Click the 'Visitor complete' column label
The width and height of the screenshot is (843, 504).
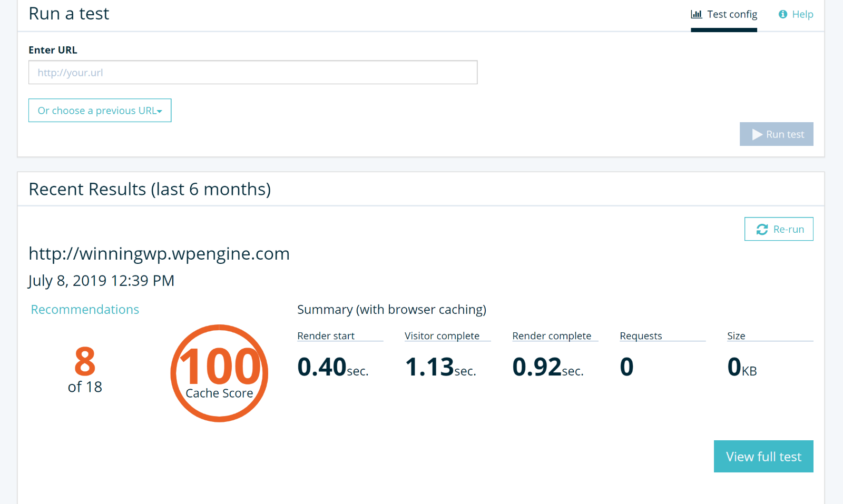coord(442,336)
